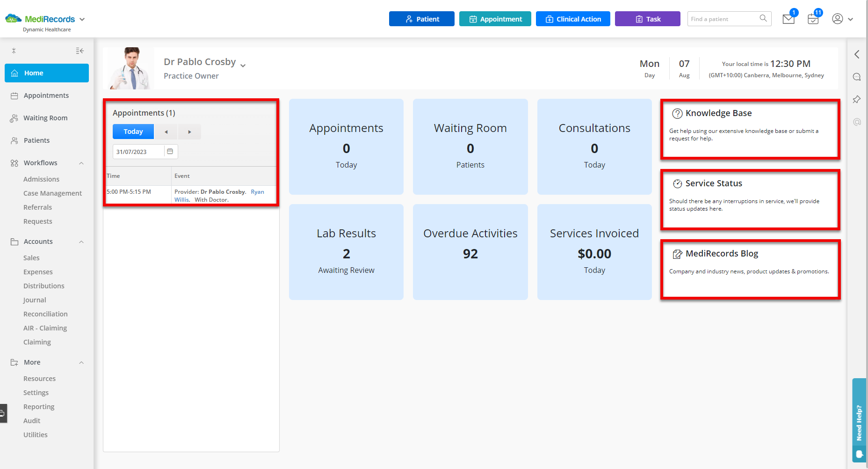Viewport: 868px width, 469px height.
Task: Click the Knowledge Base question mark icon
Action: (677, 113)
